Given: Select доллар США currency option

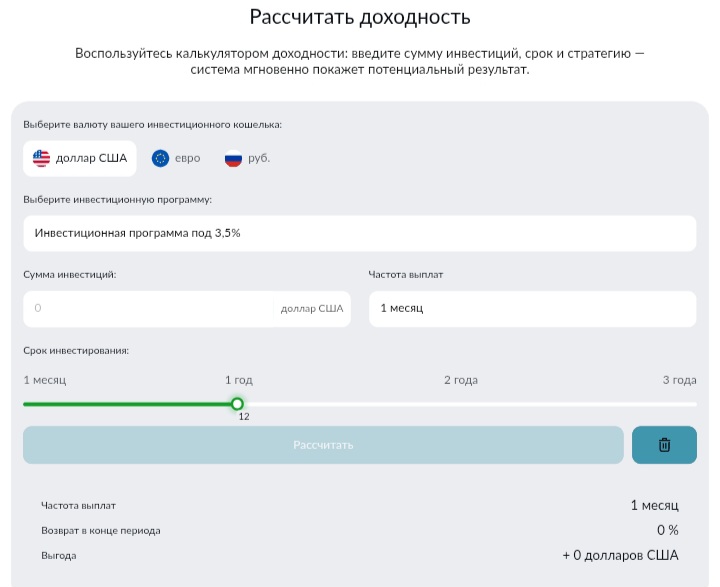Looking at the screenshot, I should [80, 158].
